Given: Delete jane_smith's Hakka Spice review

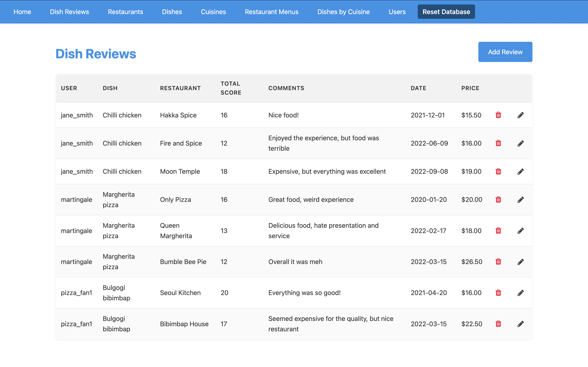Looking at the screenshot, I should pos(498,115).
